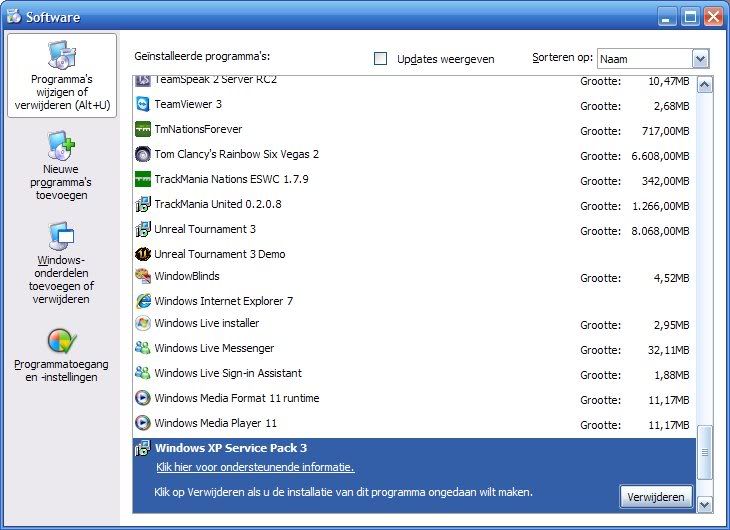This screenshot has width=730, height=530.
Task: Select Windows Live Messenger name
Action: point(214,348)
